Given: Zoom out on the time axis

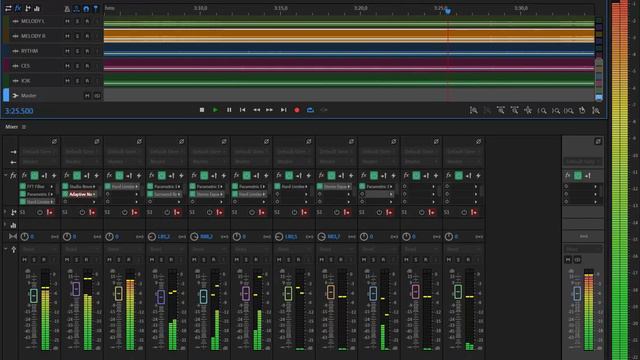Looking at the screenshot, I should point(515,110).
